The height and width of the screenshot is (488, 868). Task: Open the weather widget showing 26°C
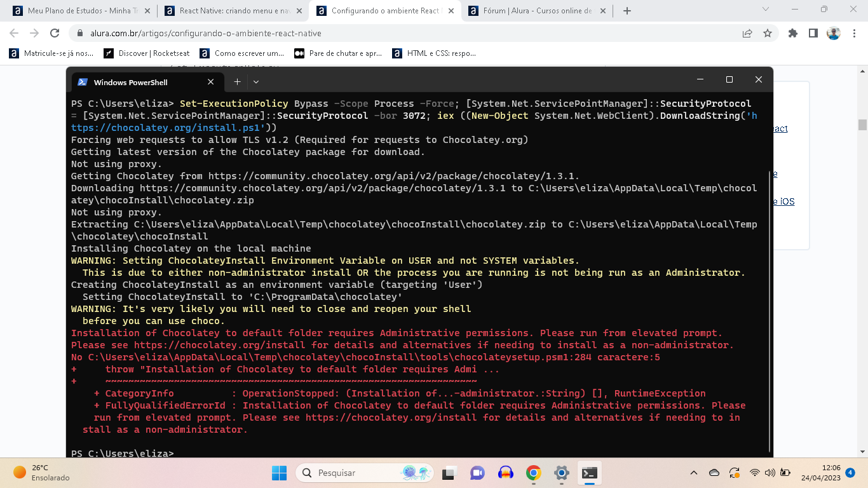coord(41,473)
